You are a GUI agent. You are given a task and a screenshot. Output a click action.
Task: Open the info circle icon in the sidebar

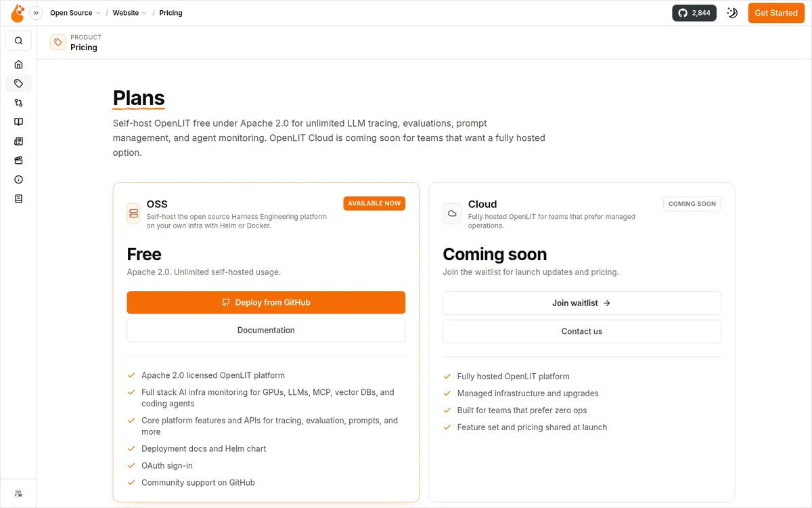point(18,179)
